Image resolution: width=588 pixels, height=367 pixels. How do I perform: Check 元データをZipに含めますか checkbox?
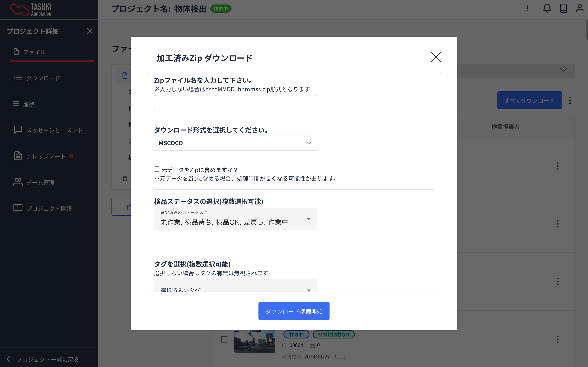157,169
